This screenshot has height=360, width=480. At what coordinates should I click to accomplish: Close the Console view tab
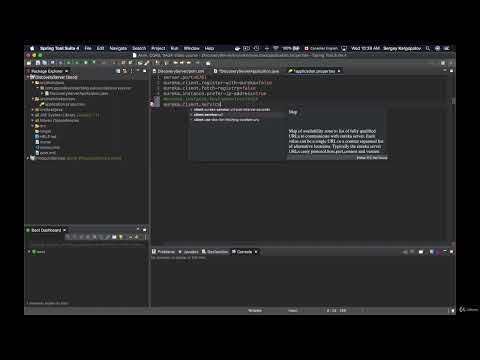[256, 252]
